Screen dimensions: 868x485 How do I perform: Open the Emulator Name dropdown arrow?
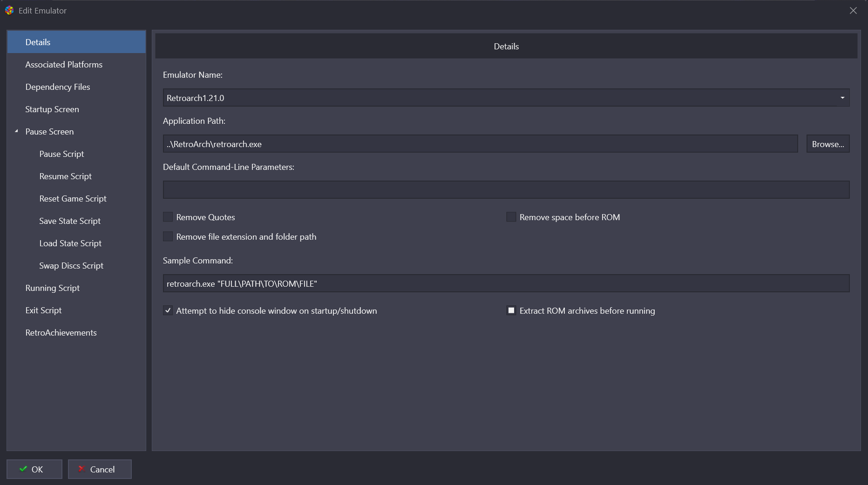coord(842,98)
